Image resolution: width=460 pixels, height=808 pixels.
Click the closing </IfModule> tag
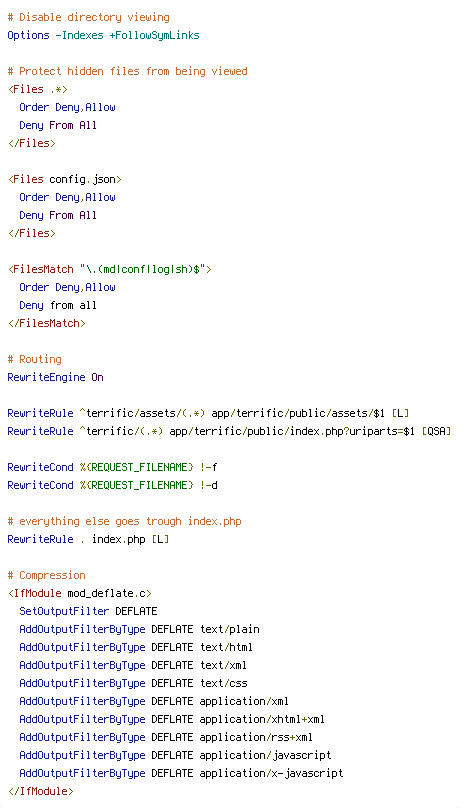coord(40,791)
